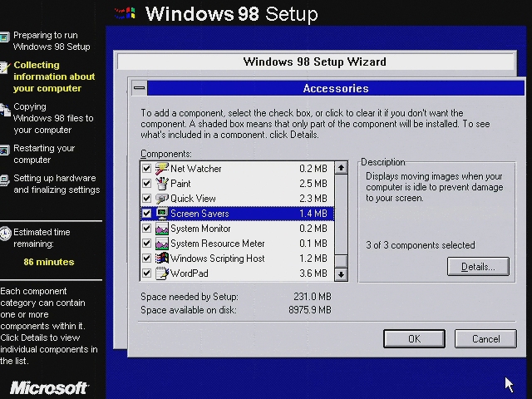Click the 2.5 MB size value

(x=313, y=184)
